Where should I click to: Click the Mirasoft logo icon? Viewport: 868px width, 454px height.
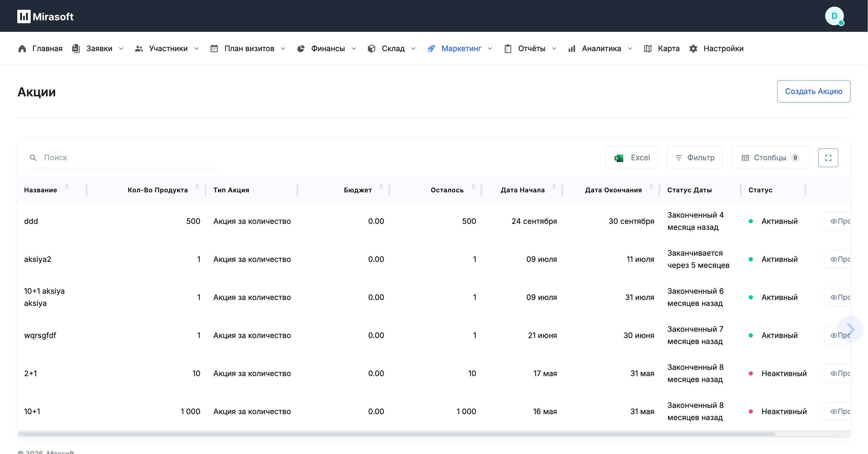point(24,16)
